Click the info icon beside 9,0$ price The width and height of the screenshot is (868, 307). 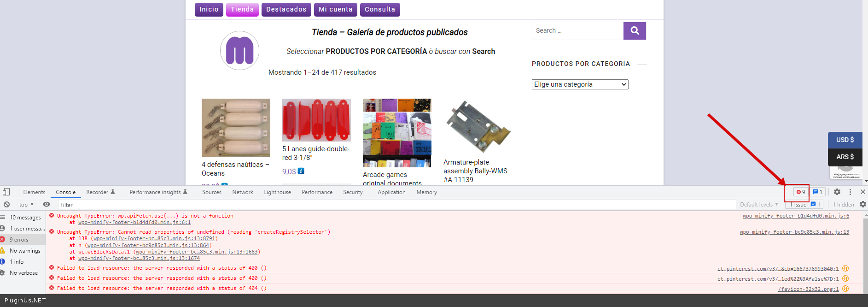click(x=301, y=171)
